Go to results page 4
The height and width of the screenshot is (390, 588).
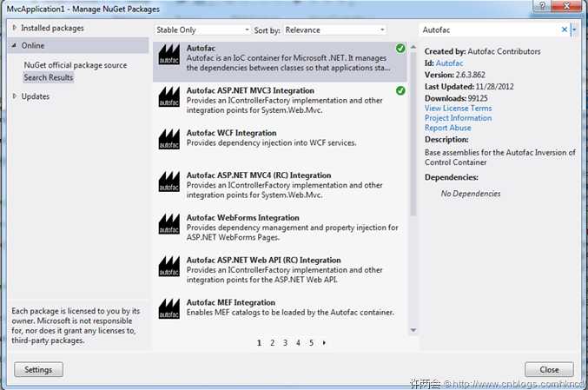[x=298, y=343]
